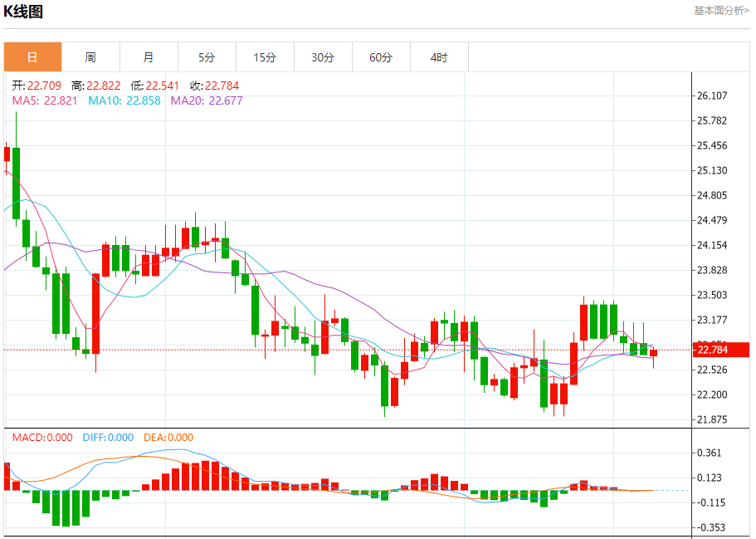Show the 5分 minute chart

(x=207, y=57)
